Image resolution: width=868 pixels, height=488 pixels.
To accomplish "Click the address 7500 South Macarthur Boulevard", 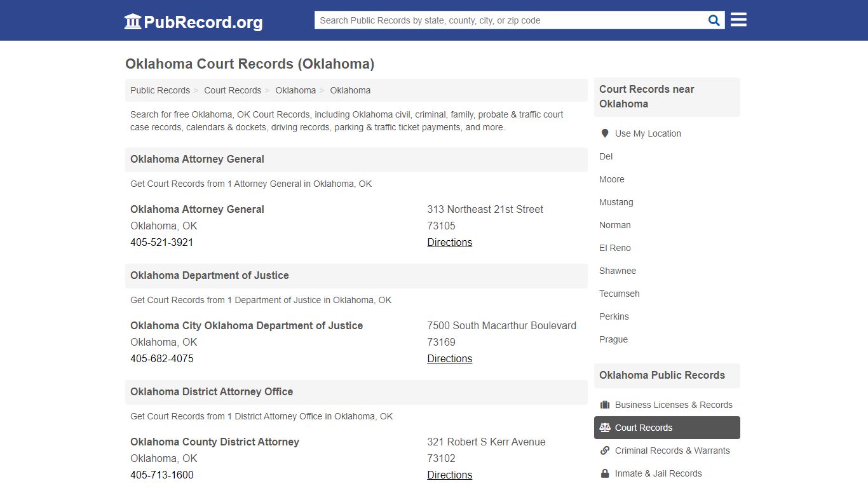I will [x=502, y=325].
